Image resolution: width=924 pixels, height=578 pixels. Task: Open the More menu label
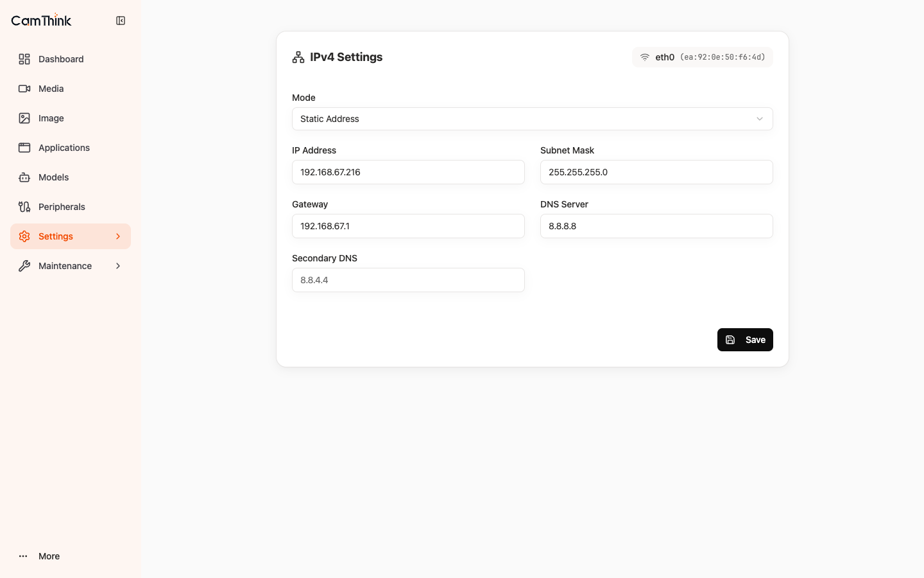[x=49, y=556]
